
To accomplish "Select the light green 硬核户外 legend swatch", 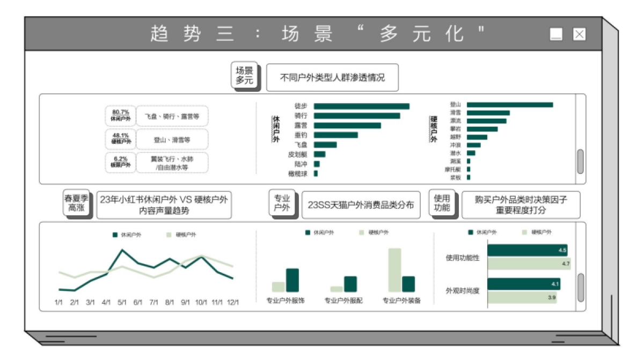I will coord(170,235).
